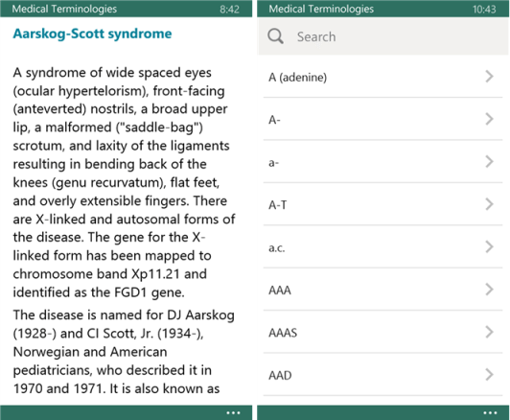Viewport: 510px width, 420px height.
Task: Click the chevron next to uppercase A-
Action: (489, 119)
